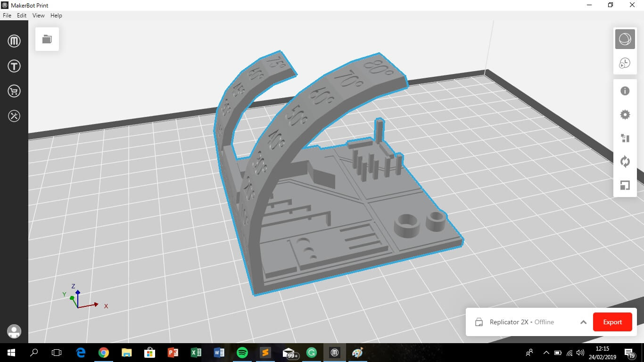
Task: Open the MakerBot home logo in sidebar
Action: point(14,41)
